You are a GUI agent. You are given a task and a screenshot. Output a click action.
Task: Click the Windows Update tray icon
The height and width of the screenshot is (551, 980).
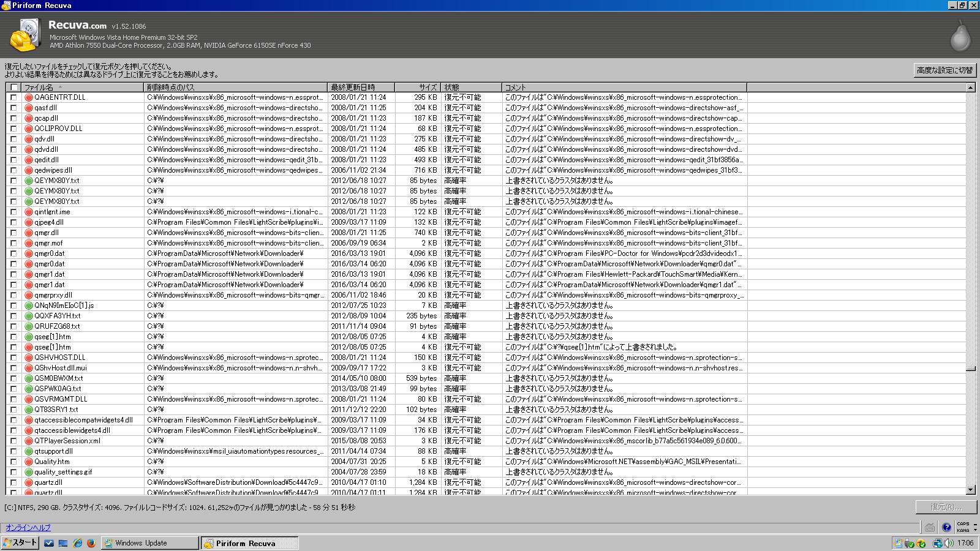click(899, 543)
